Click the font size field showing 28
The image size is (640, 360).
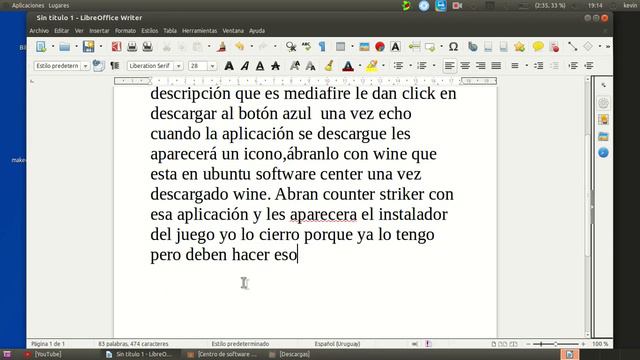(198, 66)
